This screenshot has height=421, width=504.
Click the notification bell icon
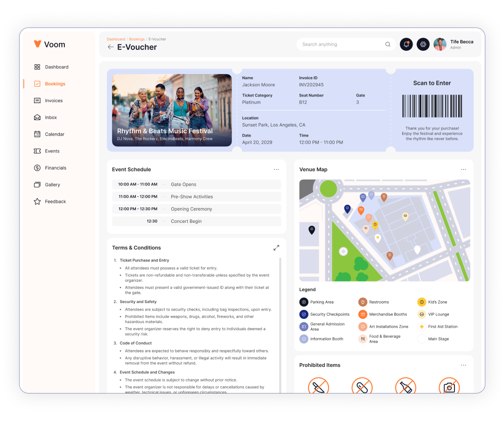(x=406, y=44)
